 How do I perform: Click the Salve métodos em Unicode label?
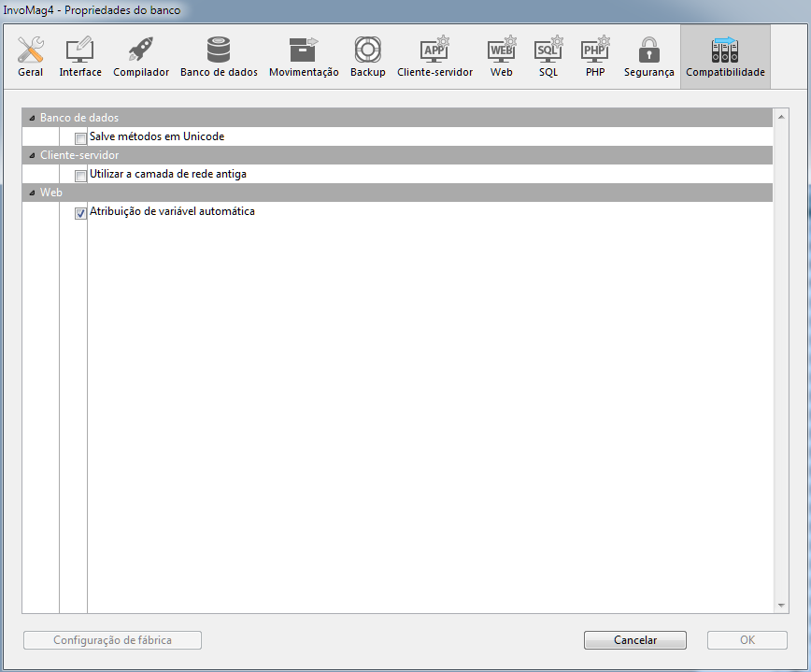click(x=157, y=136)
